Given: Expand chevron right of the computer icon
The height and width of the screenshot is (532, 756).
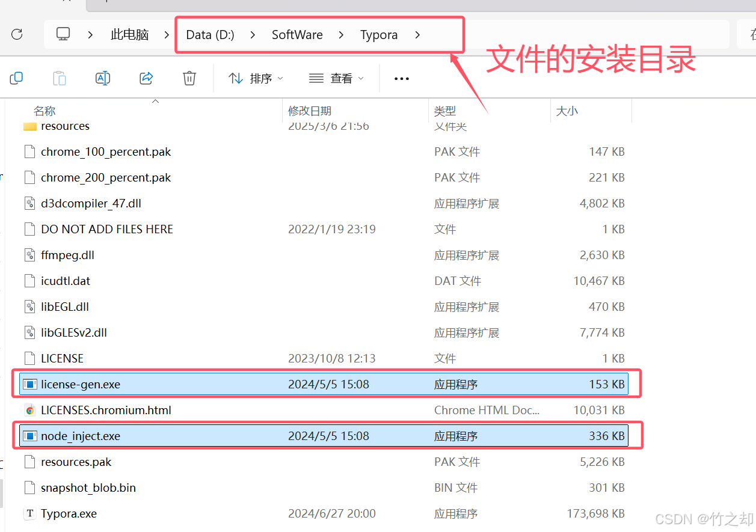Looking at the screenshot, I should coord(90,35).
